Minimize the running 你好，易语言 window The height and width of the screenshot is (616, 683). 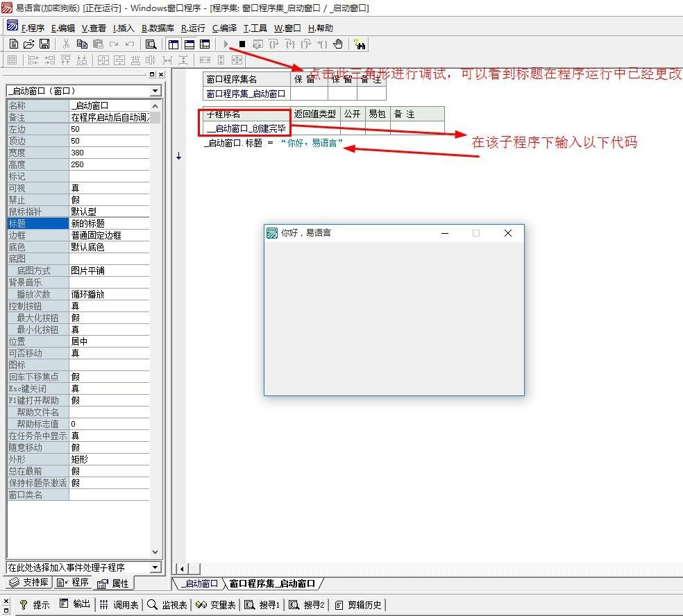445,233
